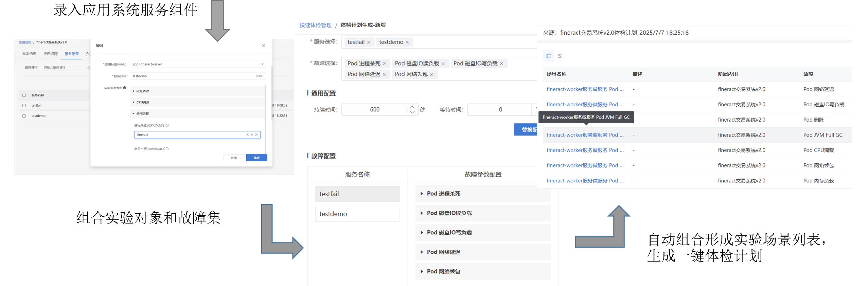Click the info icon next to 进程关键词(PROCESS)
Image resolution: width=868 pixels, height=286 pixels.
point(167,125)
